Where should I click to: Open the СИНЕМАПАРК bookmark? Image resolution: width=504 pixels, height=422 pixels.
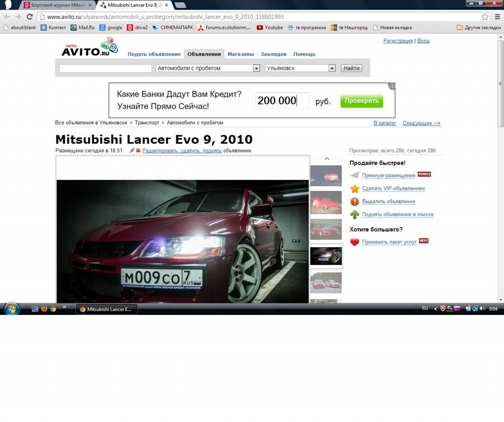tap(173, 28)
